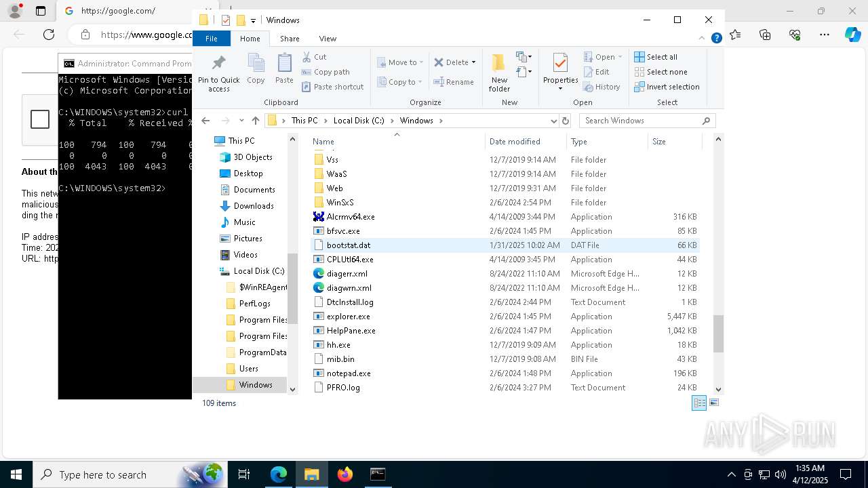Select the notepad.exe file

coord(349,373)
